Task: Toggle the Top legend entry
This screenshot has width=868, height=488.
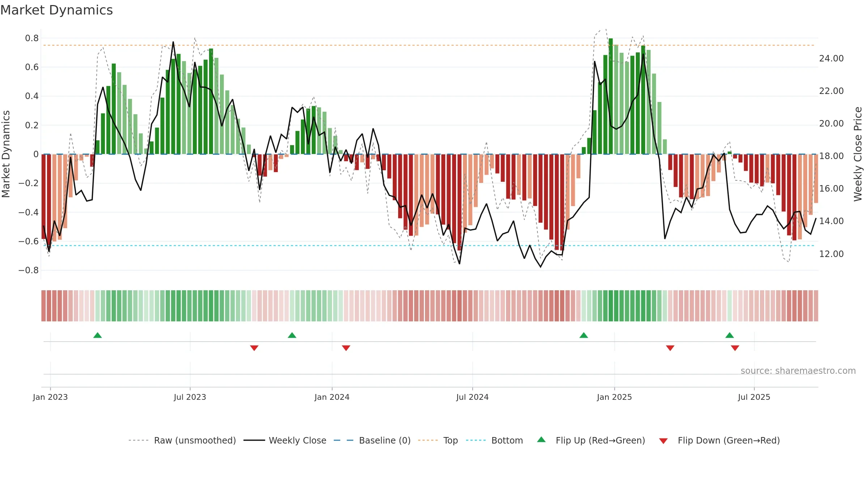Action: (x=438, y=440)
